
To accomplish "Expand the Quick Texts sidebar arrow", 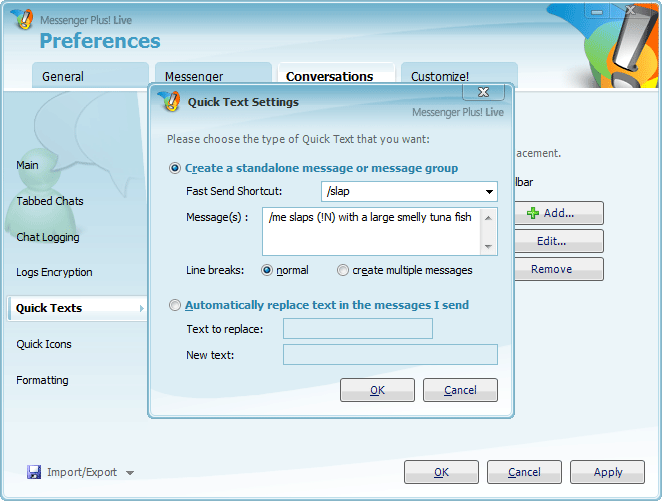I will [141, 308].
